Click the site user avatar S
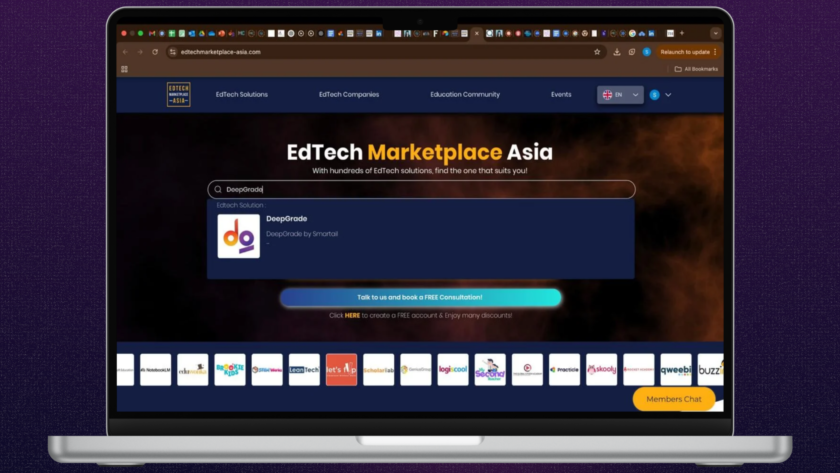This screenshot has height=473, width=840. click(x=654, y=95)
